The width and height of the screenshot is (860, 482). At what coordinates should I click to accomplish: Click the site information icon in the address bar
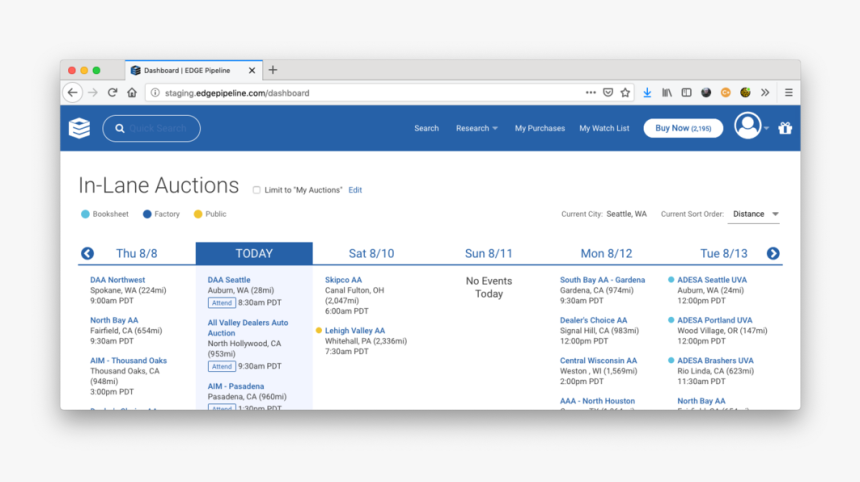tap(155, 93)
